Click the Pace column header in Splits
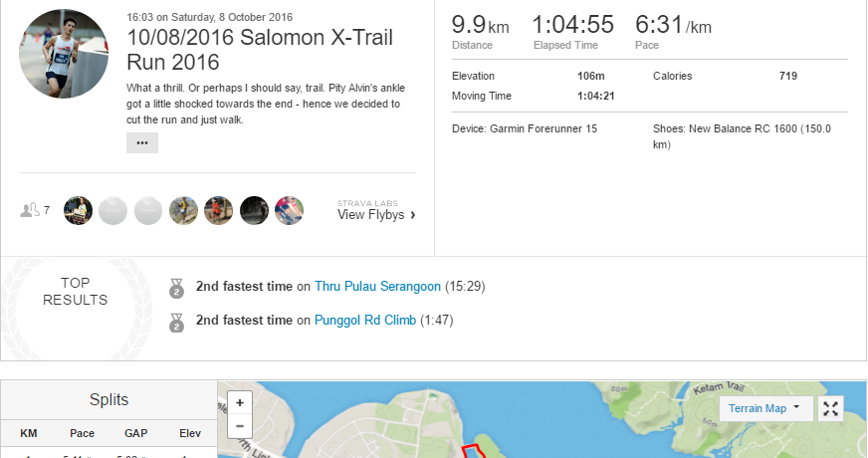Viewport: 868px width, 458px height. [83, 433]
